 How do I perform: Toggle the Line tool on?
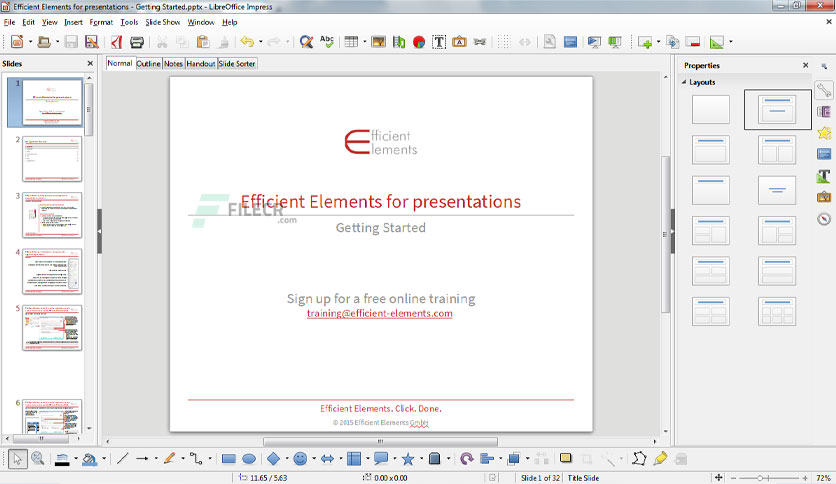(x=123, y=458)
